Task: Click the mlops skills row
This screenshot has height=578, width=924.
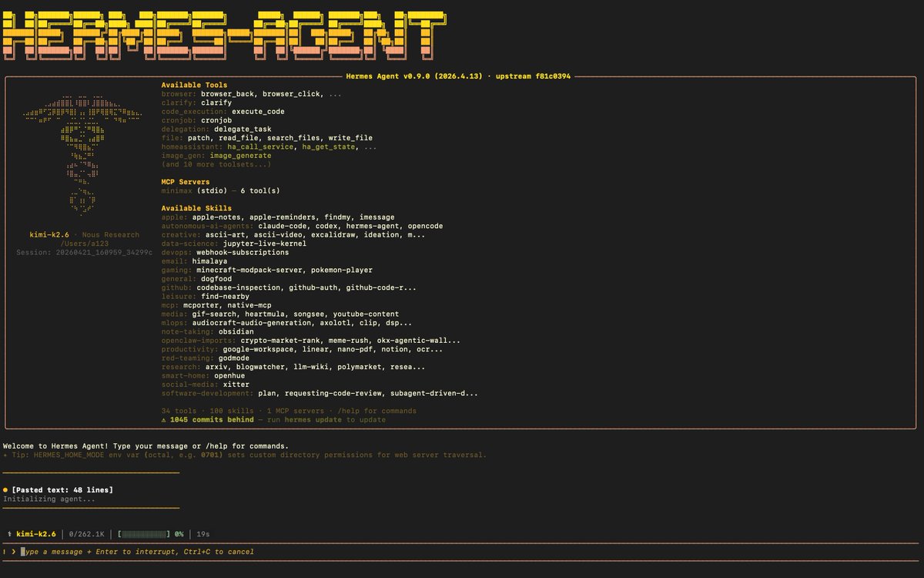Action: 286,323
